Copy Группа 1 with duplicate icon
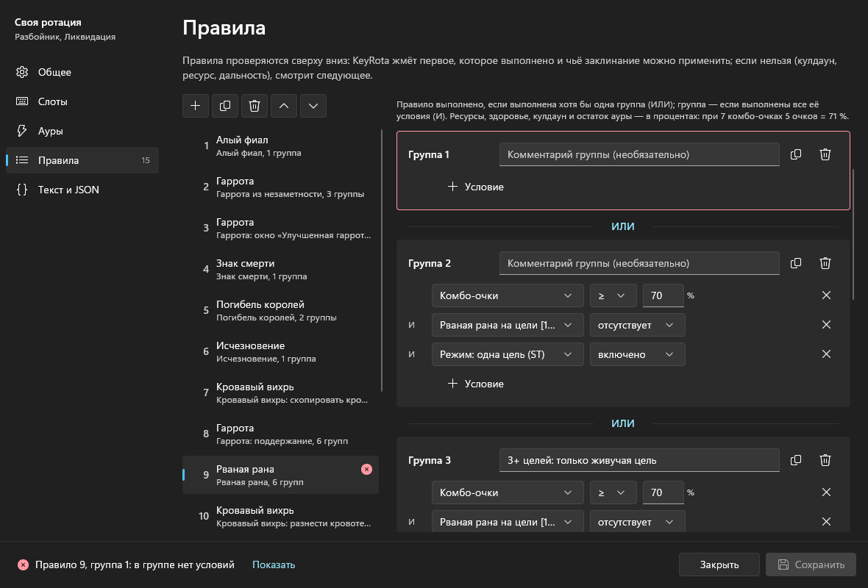 pyautogui.click(x=796, y=154)
